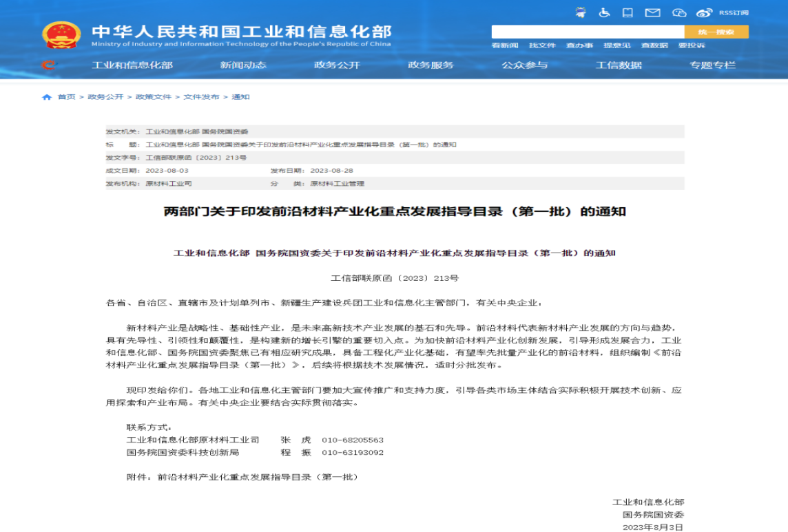Focus the search input field
Screen dimensions: 788x532
click(587, 32)
